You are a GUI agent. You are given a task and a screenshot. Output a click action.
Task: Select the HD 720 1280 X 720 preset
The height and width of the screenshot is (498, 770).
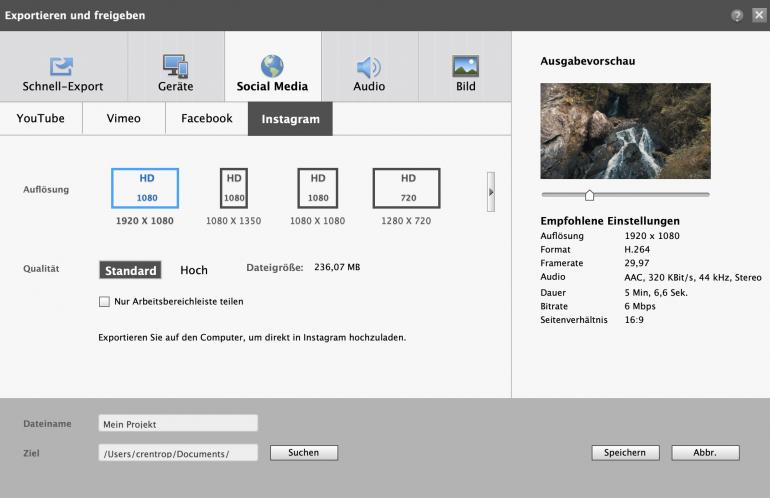tap(406, 188)
